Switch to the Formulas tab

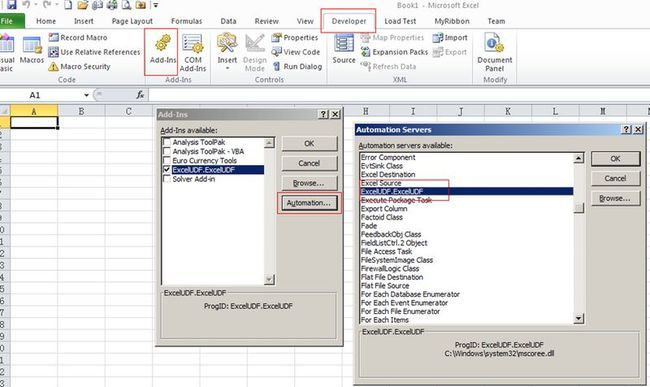[x=186, y=21]
